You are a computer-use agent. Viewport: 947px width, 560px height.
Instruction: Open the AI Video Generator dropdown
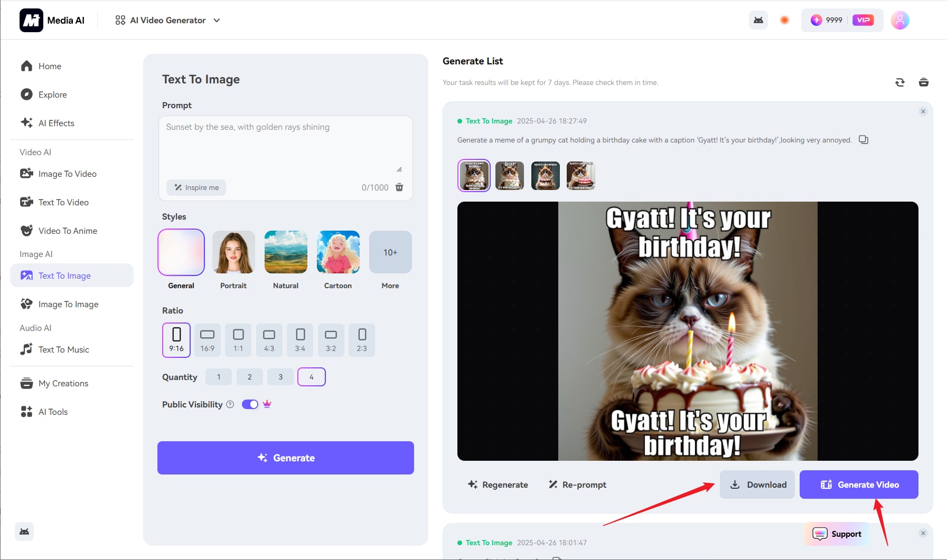pos(167,20)
